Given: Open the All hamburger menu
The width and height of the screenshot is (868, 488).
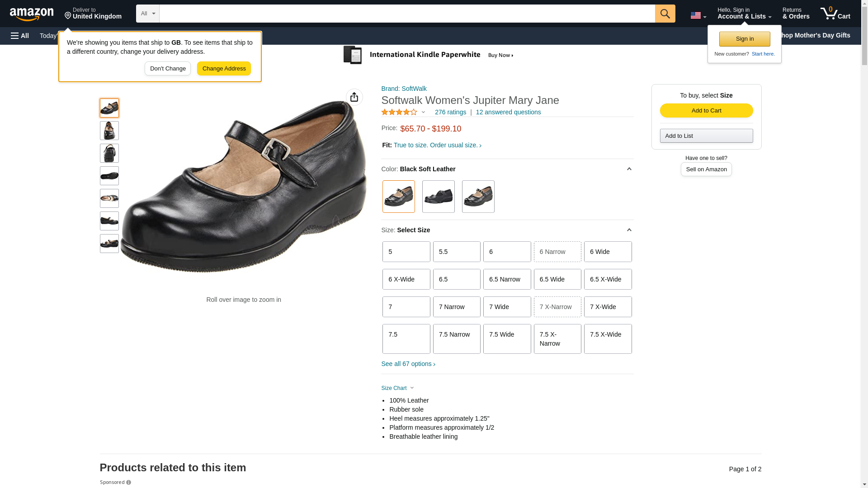Looking at the screenshot, I should pyautogui.click(x=20, y=36).
